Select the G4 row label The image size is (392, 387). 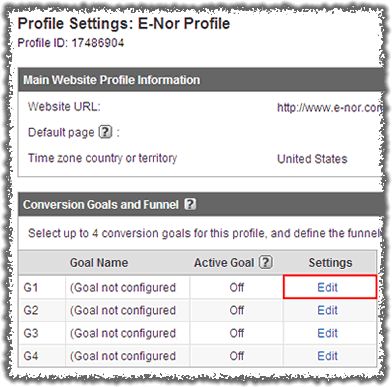31,356
